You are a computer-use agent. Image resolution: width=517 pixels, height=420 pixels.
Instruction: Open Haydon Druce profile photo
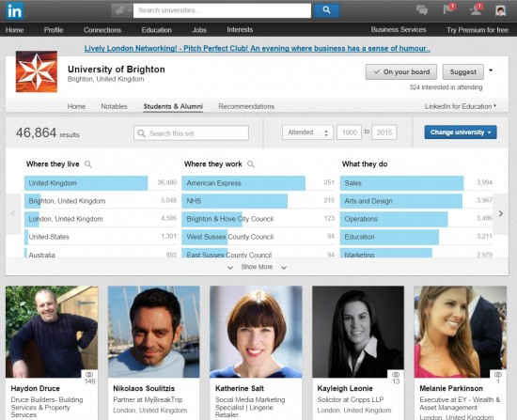pyautogui.click(x=52, y=332)
